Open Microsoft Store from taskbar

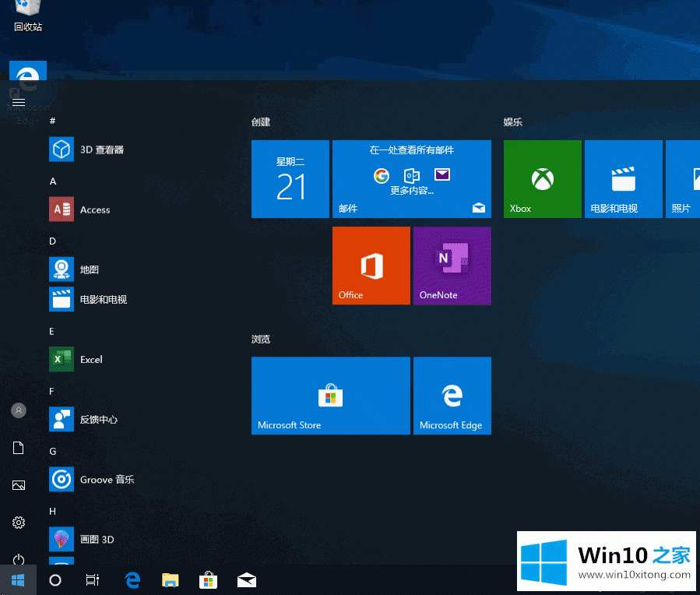pyautogui.click(x=208, y=580)
